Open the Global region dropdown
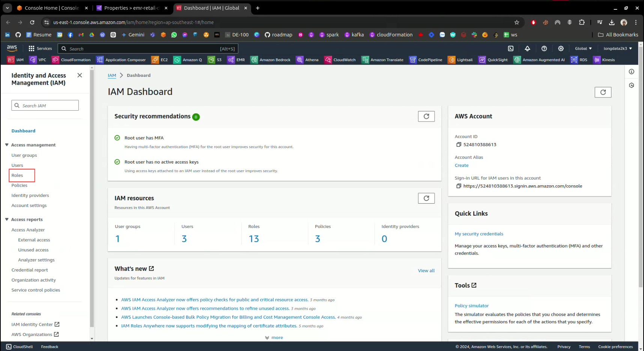The width and height of the screenshot is (644, 351). tap(583, 48)
